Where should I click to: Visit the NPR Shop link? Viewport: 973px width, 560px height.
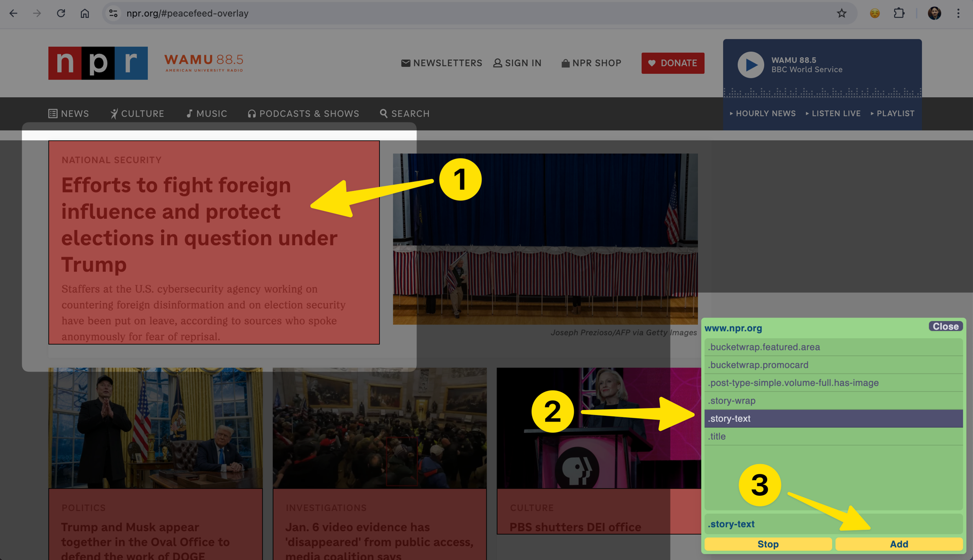coord(591,63)
